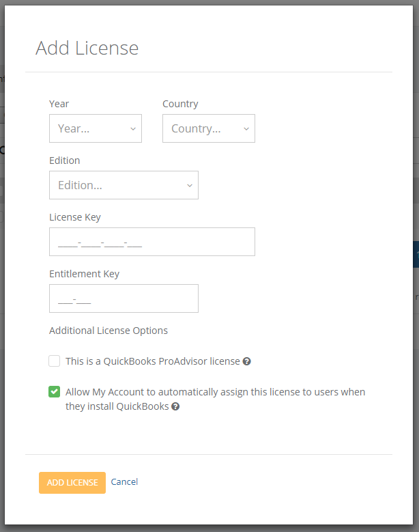
Task: Enable the QuickBooks ProAdvisor license checkbox
Action: [x=54, y=361]
